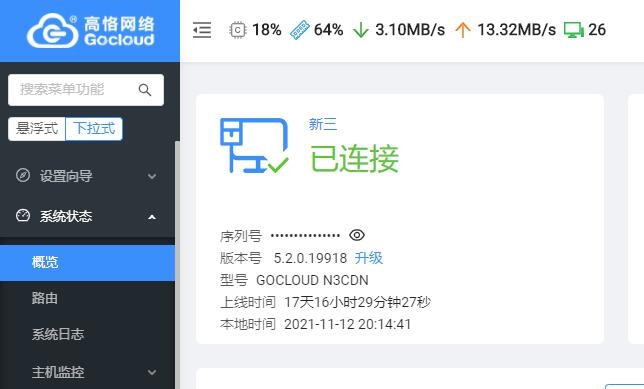The height and width of the screenshot is (389, 644).
Task: Open the 路由 menu item
Action: click(87, 298)
